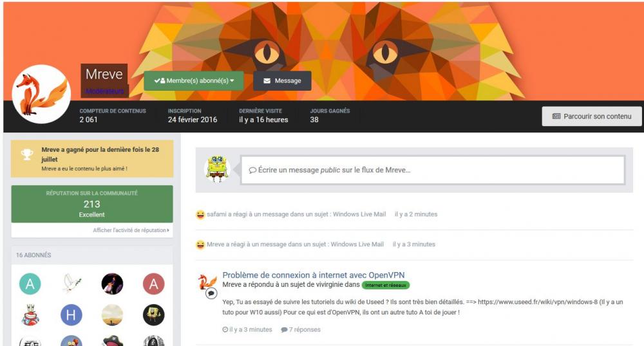Open the red letter A subscriber avatar

[x=154, y=284]
